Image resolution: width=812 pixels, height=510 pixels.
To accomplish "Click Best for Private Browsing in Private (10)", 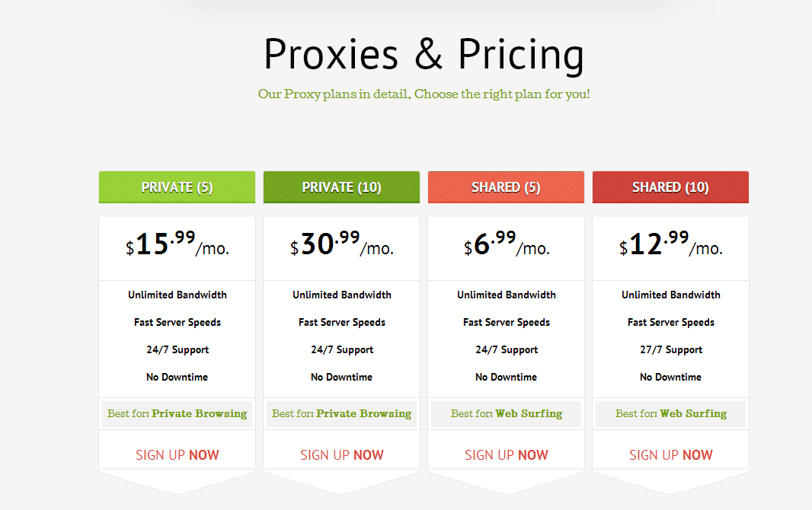I will point(342,414).
